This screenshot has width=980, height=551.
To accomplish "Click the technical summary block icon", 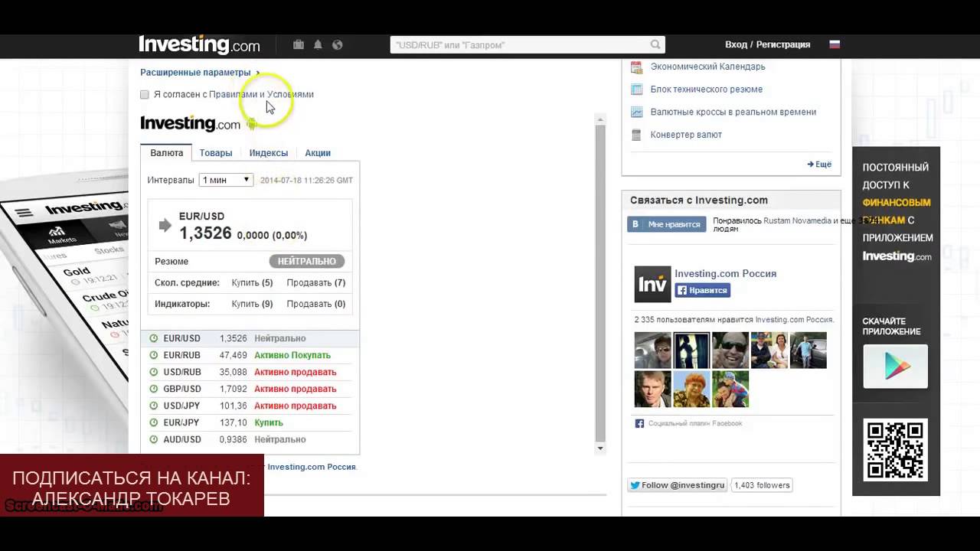I will tap(636, 90).
